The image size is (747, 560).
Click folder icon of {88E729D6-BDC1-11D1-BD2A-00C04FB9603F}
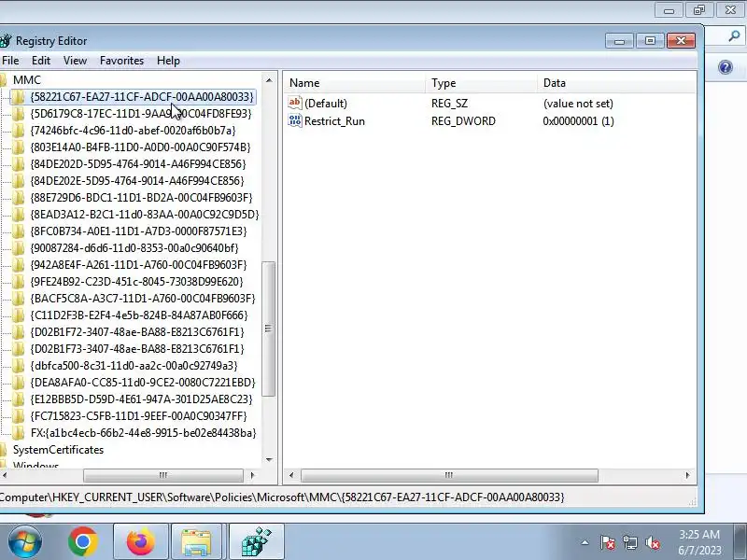pos(18,197)
